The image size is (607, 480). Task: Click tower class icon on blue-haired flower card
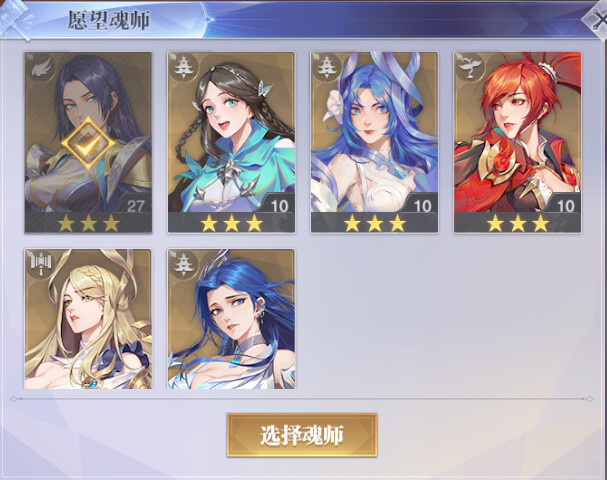327,67
